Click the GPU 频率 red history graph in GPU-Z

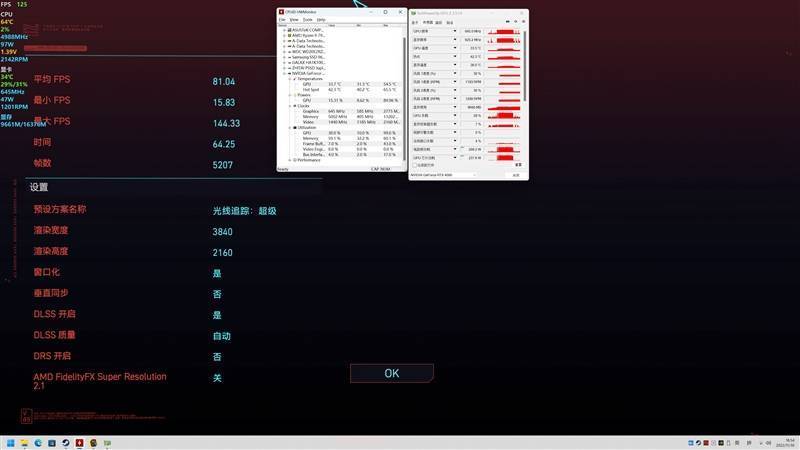[503, 32]
